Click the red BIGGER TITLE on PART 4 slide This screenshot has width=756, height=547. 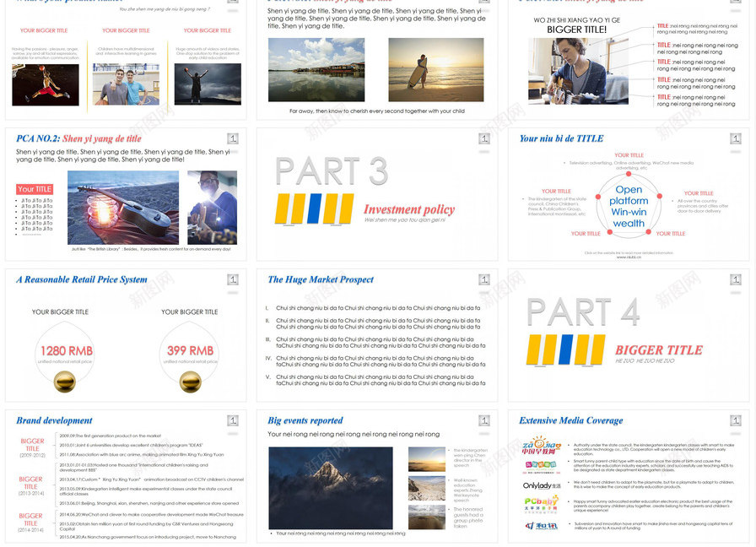click(659, 350)
